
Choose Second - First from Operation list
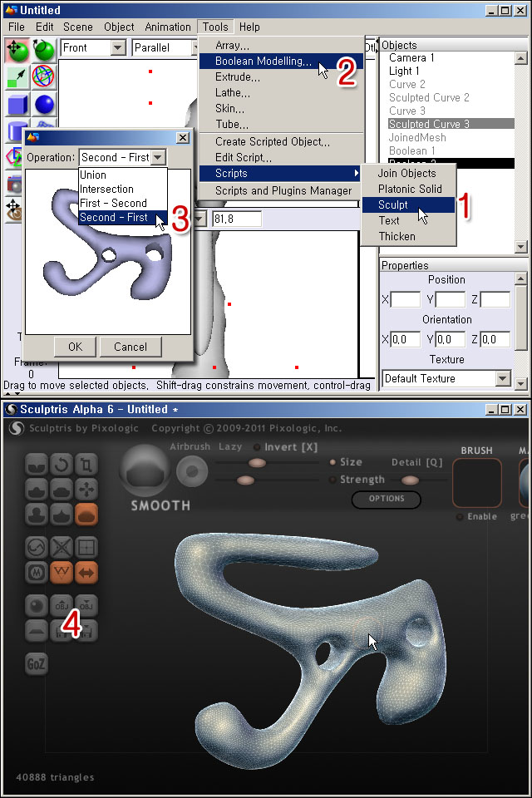tap(123, 217)
